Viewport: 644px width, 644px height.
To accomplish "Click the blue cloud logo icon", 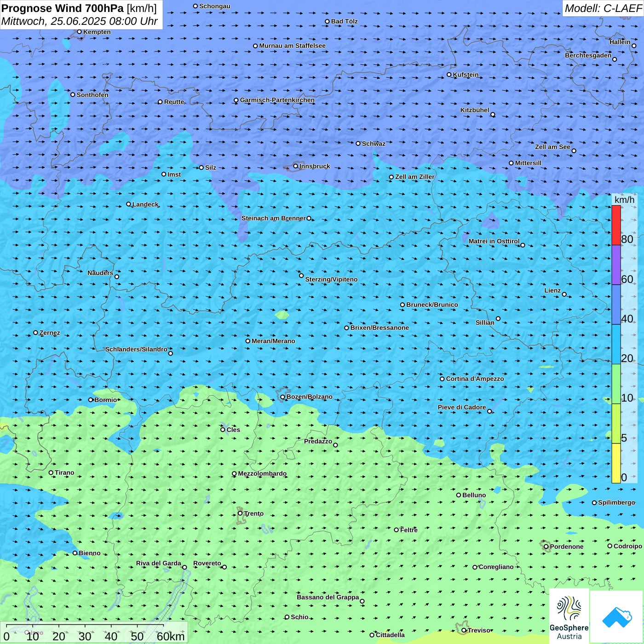I will pos(617,617).
